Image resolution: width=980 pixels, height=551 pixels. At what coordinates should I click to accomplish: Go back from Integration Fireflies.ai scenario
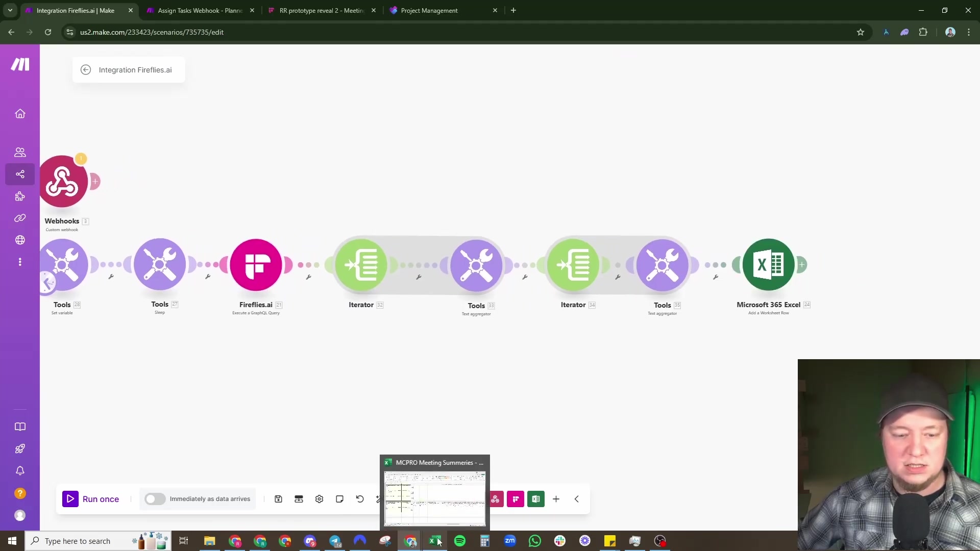tap(86, 70)
